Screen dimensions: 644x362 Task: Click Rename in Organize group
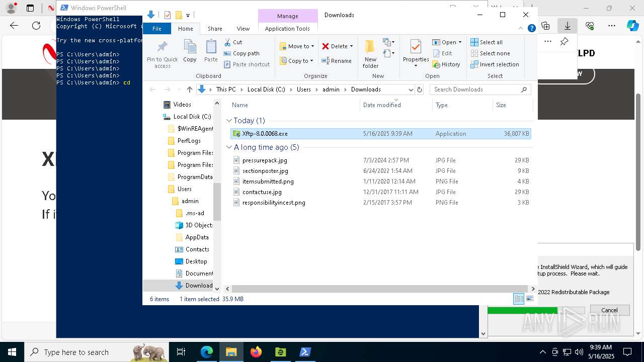(337, 61)
